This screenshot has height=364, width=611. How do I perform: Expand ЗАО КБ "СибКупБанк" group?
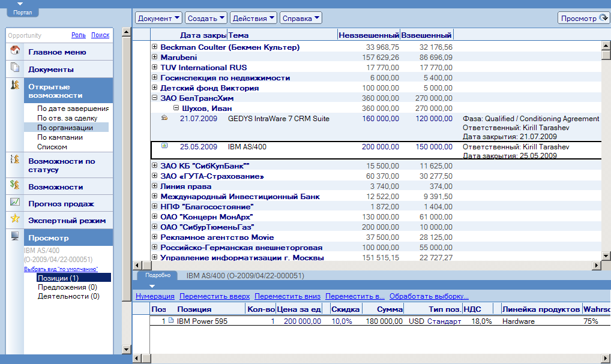click(x=154, y=166)
